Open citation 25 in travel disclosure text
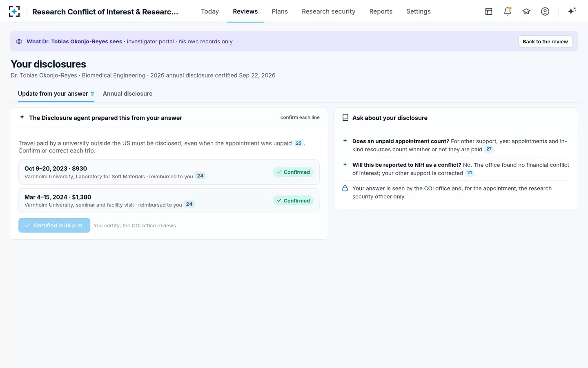 (298, 143)
